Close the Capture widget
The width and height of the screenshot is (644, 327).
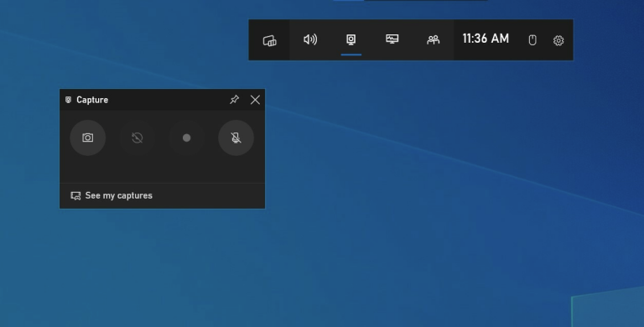[x=255, y=100]
